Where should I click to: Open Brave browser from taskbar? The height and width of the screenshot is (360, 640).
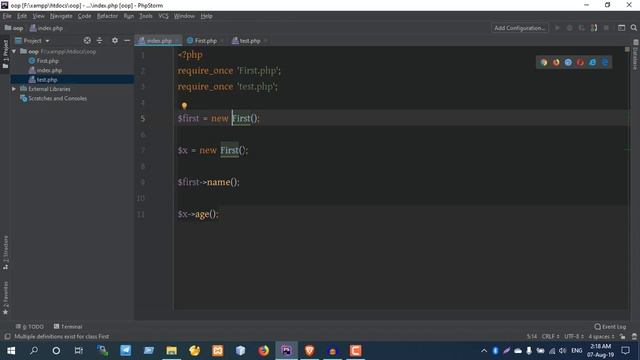pos(309,351)
